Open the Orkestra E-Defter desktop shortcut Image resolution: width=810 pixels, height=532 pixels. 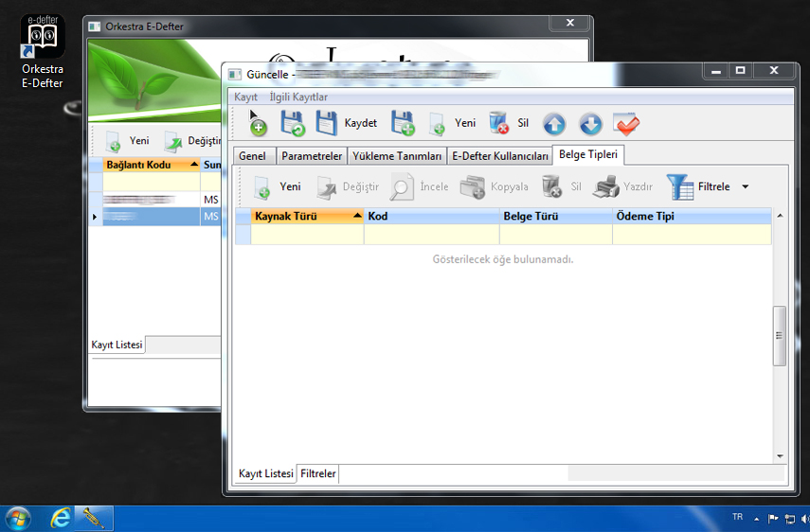(x=43, y=51)
